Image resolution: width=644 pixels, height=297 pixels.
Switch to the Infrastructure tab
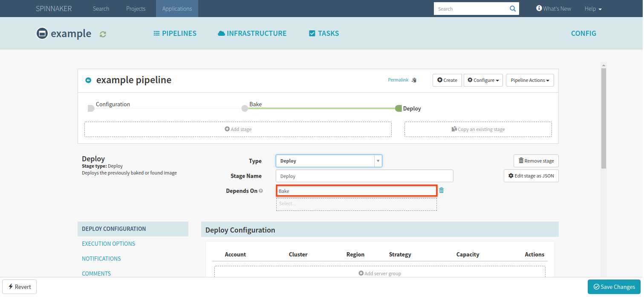[x=252, y=33]
